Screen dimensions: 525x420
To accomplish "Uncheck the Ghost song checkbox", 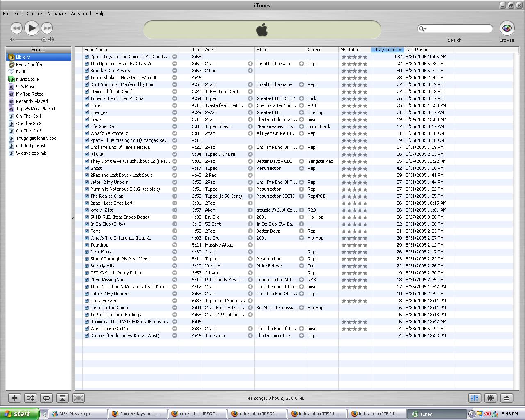I will tap(87, 168).
